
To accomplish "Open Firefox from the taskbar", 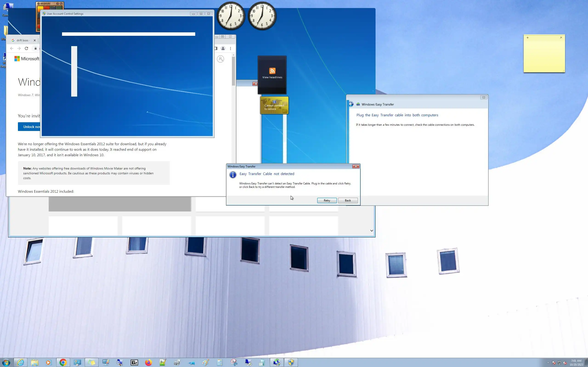I will tap(148, 362).
